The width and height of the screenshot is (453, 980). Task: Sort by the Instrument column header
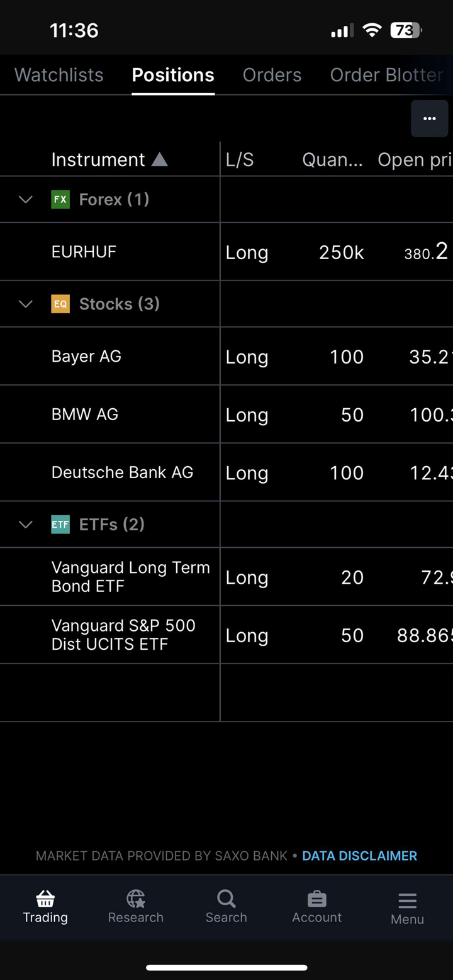tap(98, 160)
